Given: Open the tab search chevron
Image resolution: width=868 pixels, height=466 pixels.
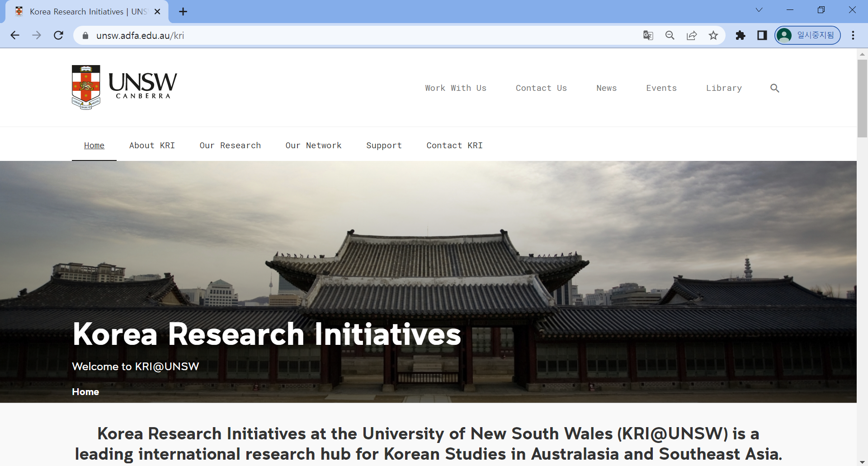Looking at the screenshot, I should pos(759,10).
